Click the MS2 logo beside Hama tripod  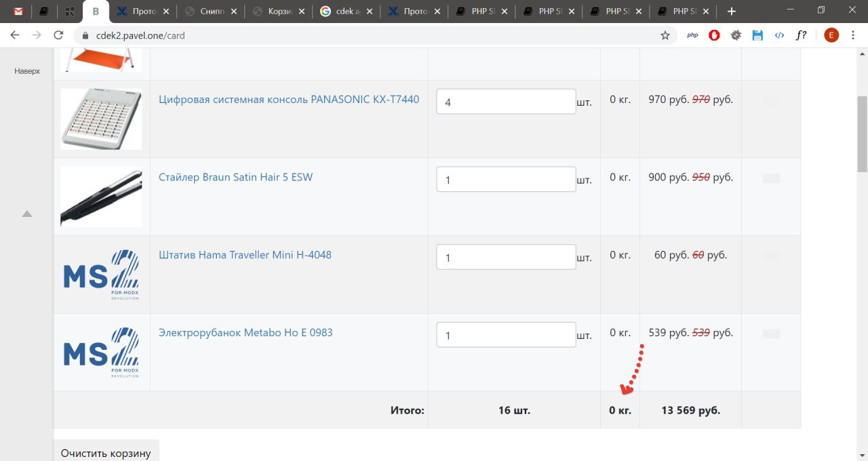(x=101, y=275)
